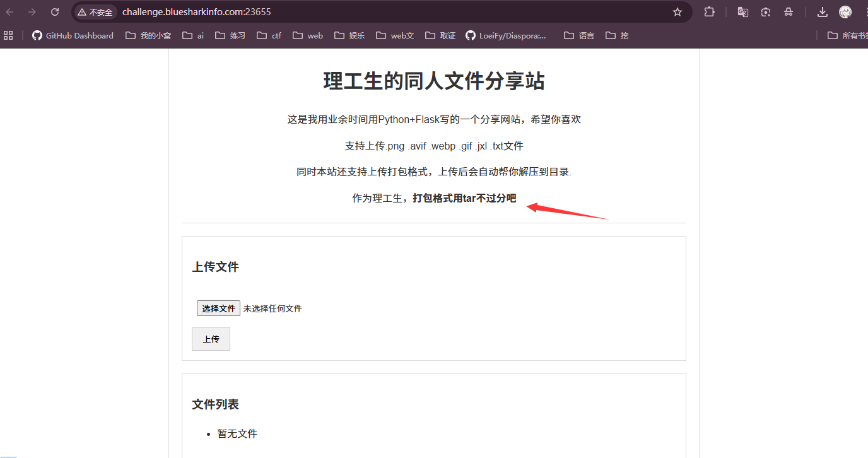The image size is (868, 458).
Task: Click the translate extension icon
Action: 743,12
